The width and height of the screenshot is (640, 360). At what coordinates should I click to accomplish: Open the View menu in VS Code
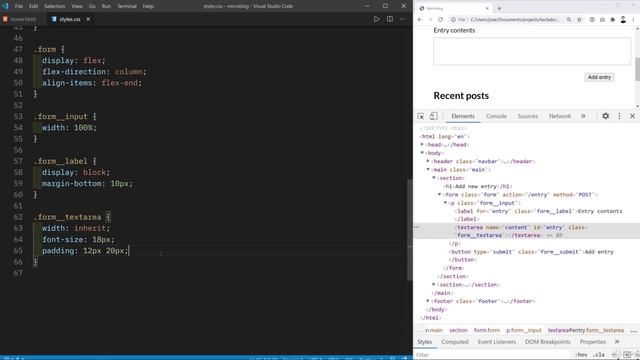coord(77,6)
